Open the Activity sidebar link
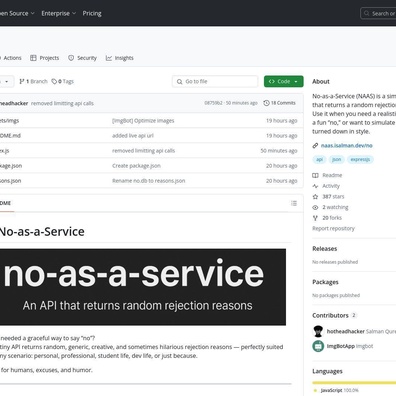This screenshot has width=396, height=396. 331,186
